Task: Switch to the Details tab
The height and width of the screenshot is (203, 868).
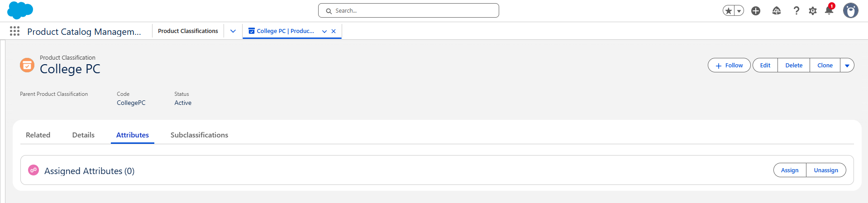Action: (x=83, y=135)
